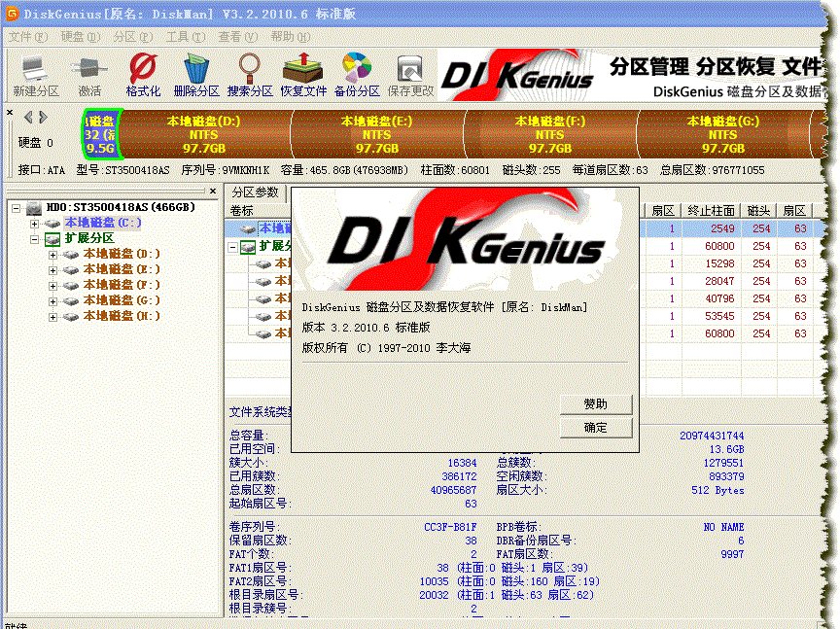Expand the 本地磁盘 (C:) tree node

point(34,224)
